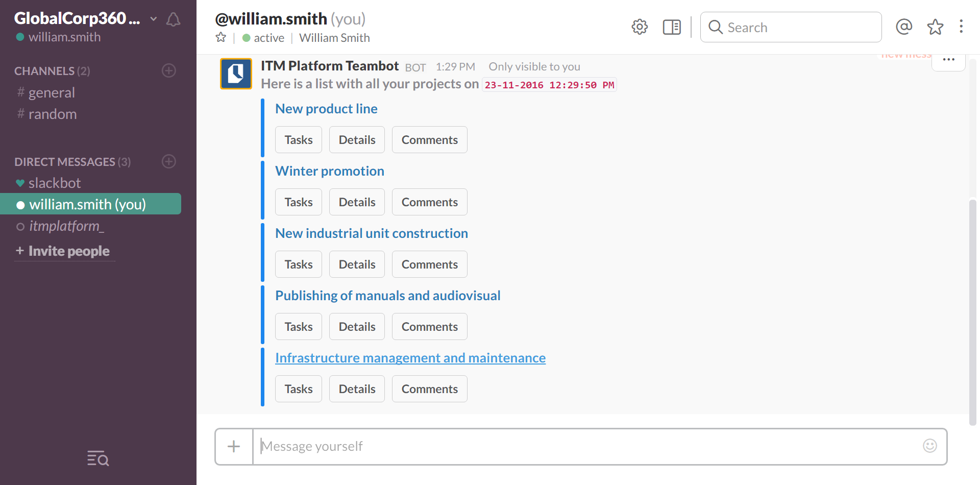Show starred items with the star toolbar icon

tap(935, 27)
